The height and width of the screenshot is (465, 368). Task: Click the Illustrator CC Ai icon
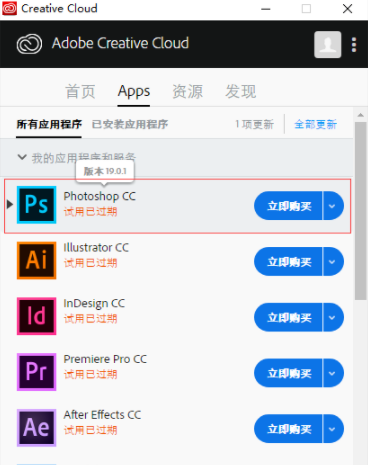click(x=36, y=260)
